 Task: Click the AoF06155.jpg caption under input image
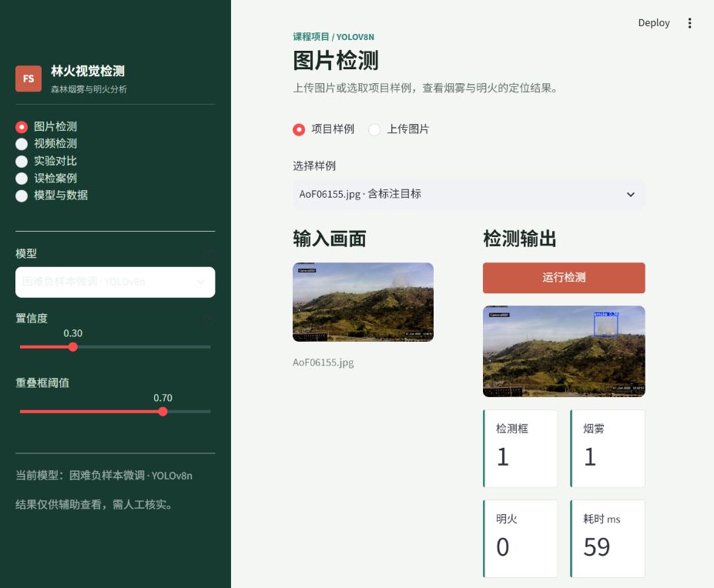(323, 362)
